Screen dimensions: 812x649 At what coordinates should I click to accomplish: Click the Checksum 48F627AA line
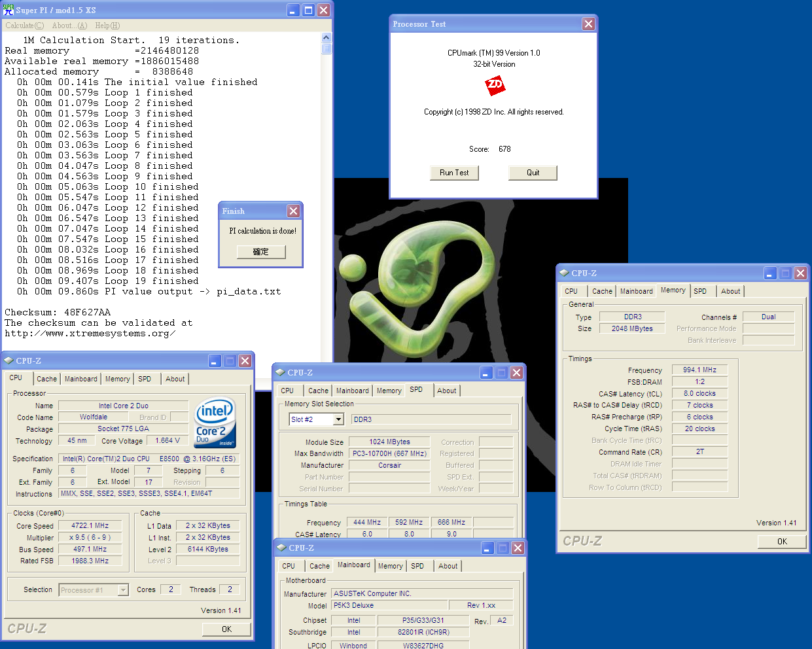(58, 312)
